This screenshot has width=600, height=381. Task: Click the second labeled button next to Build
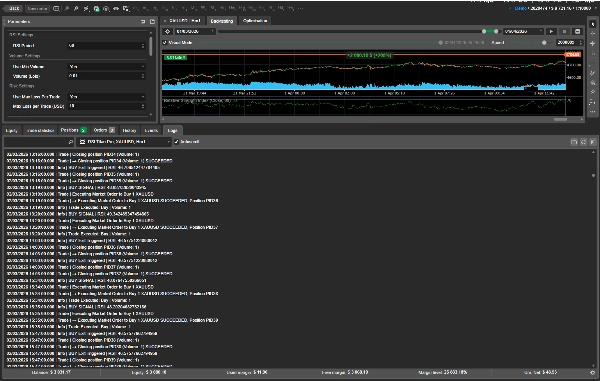(x=37, y=8)
